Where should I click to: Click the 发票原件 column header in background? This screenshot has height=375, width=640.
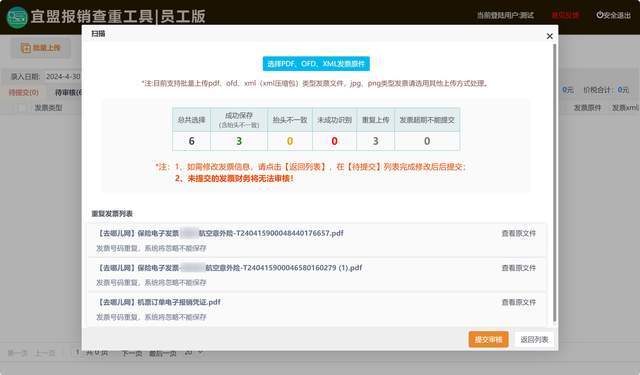[587, 108]
